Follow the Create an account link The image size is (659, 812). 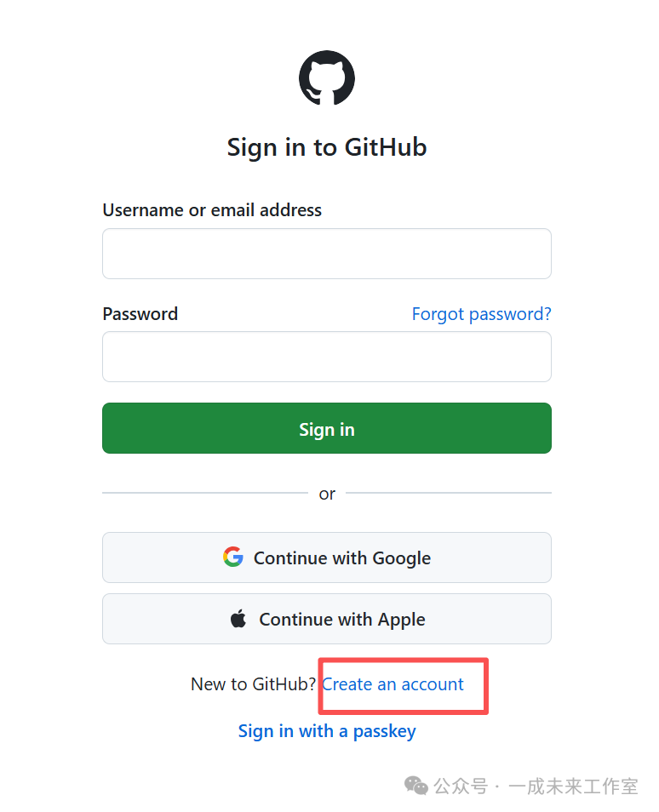[393, 684]
